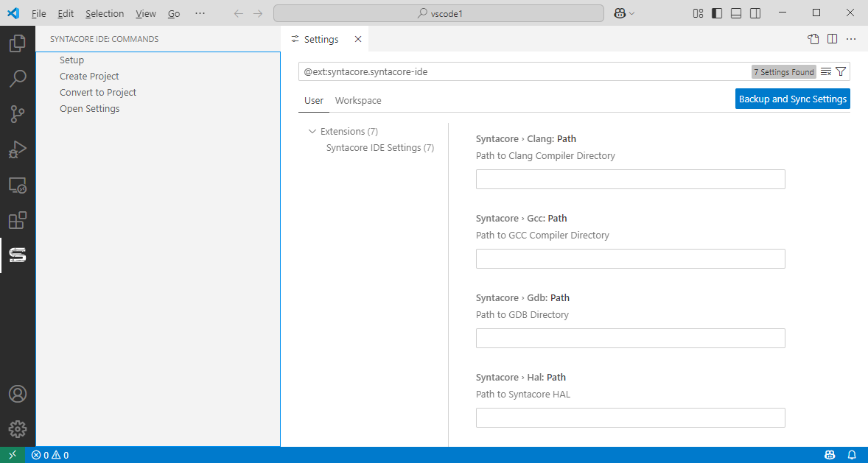Select the Syntacore IDE activity bar icon
Viewport: 868px width, 463px height.
[x=18, y=255]
